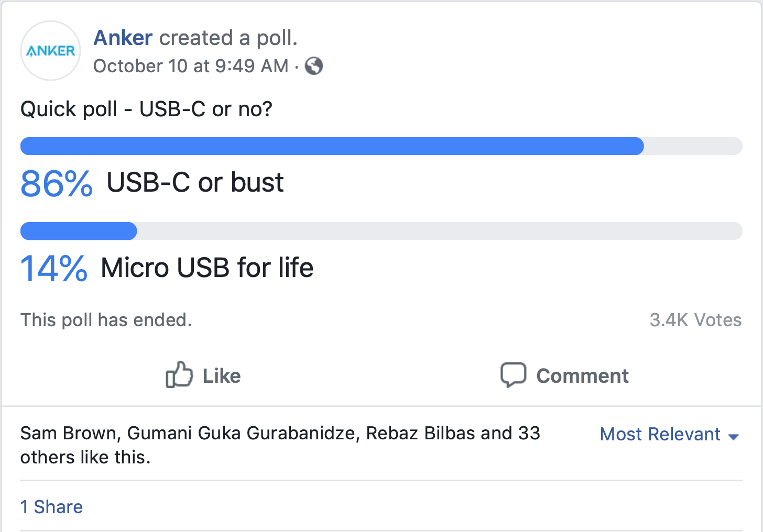Click the 14% Micro USB poll bar
This screenshot has width=763, height=532.
click(79, 231)
